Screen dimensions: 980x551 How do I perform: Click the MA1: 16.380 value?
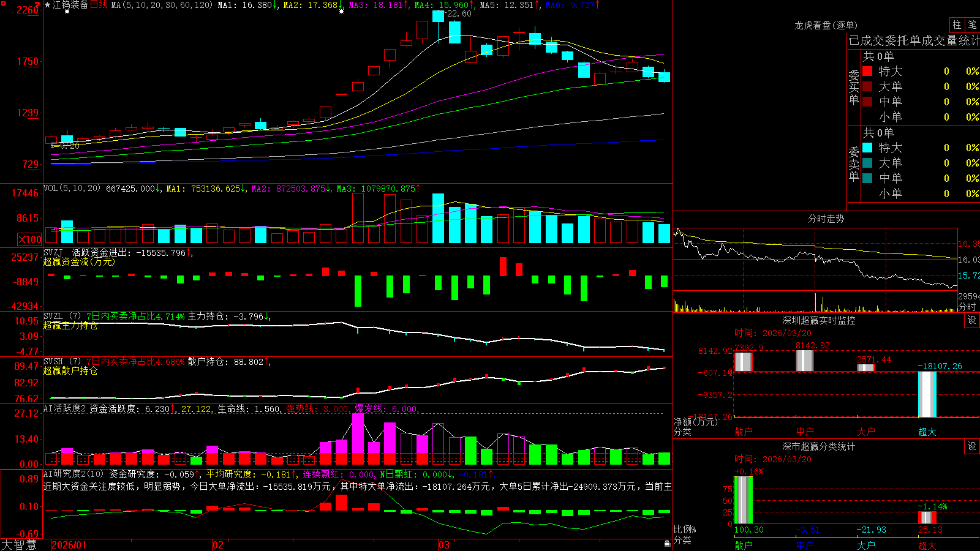coord(245,5)
